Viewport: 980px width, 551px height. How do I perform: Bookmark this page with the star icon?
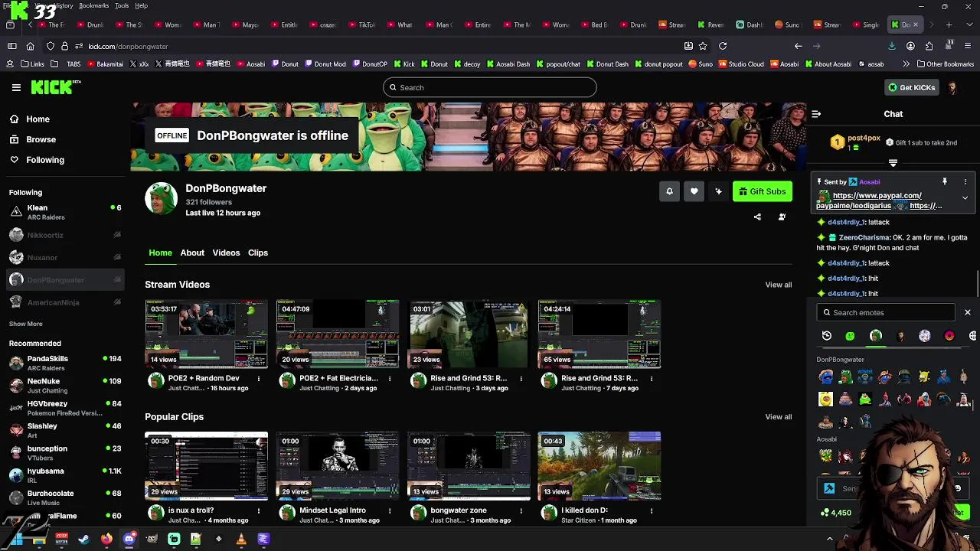coord(703,46)
